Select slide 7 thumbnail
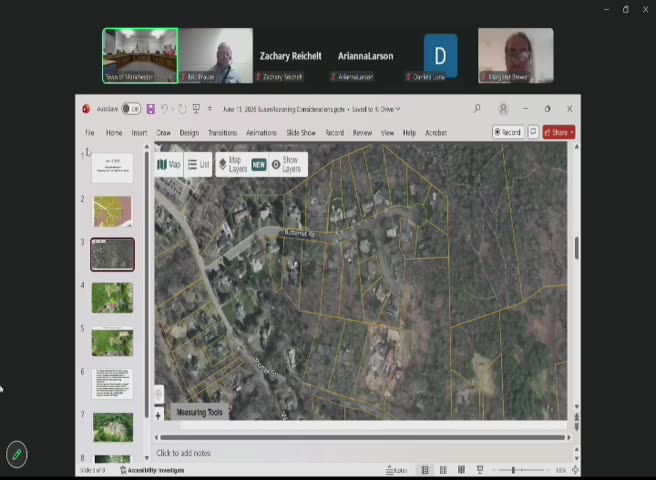The width and height of the screenshot is (656, 480). pyautogui.click(x=112, y=427)
